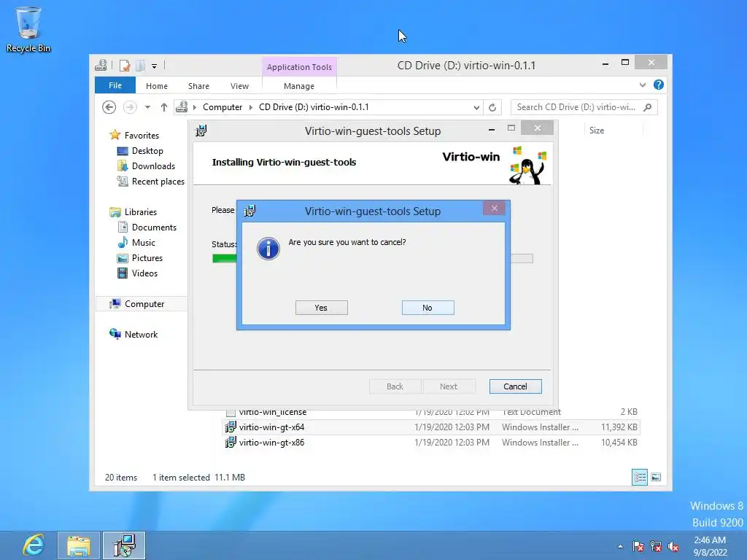Open the recent locations dropdown arrow
747x560 pixels.
[x=147, y=107]
